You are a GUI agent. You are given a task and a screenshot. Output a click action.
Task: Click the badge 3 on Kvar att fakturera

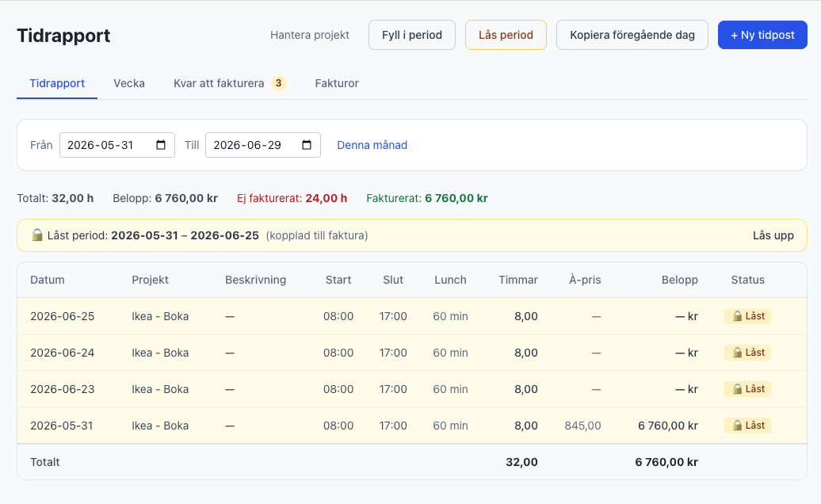click(279, 83)
